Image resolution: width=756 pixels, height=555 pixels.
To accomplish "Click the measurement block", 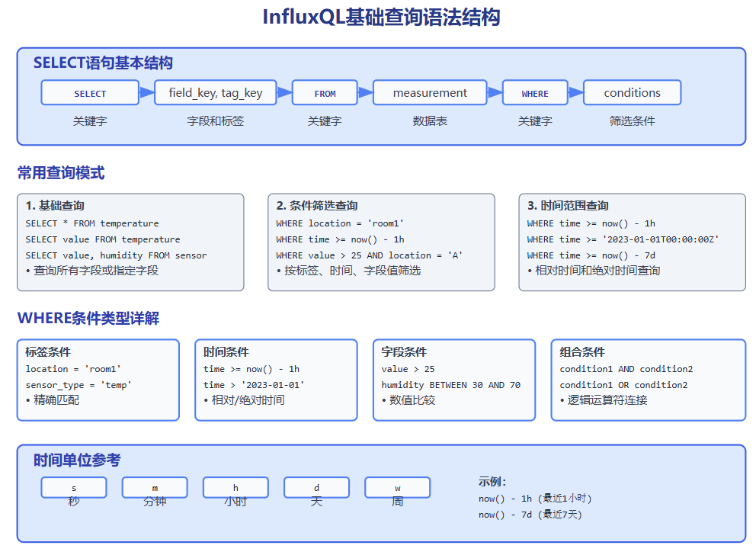I will pyautogui.click(x=430, y=92).
